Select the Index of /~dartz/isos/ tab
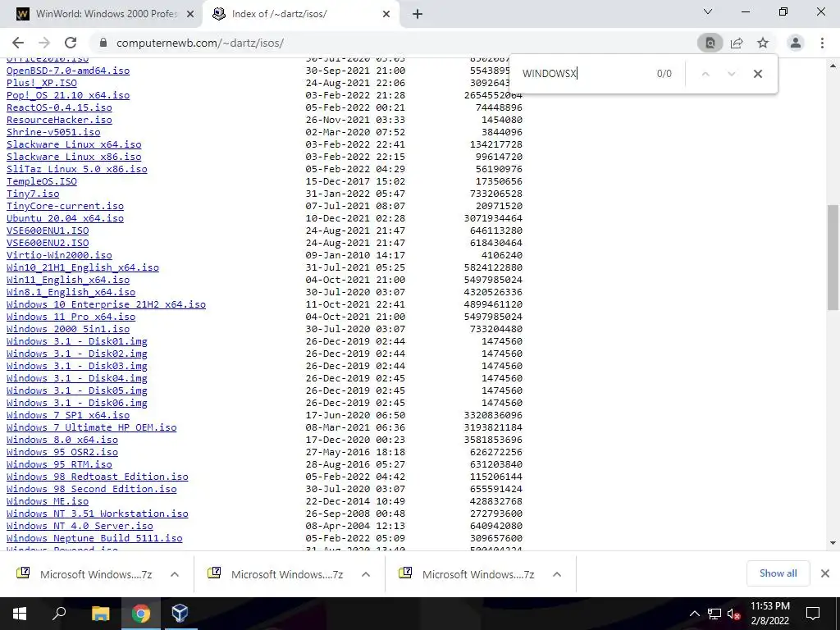Screen dimensions: 840x630 (302, 15)
